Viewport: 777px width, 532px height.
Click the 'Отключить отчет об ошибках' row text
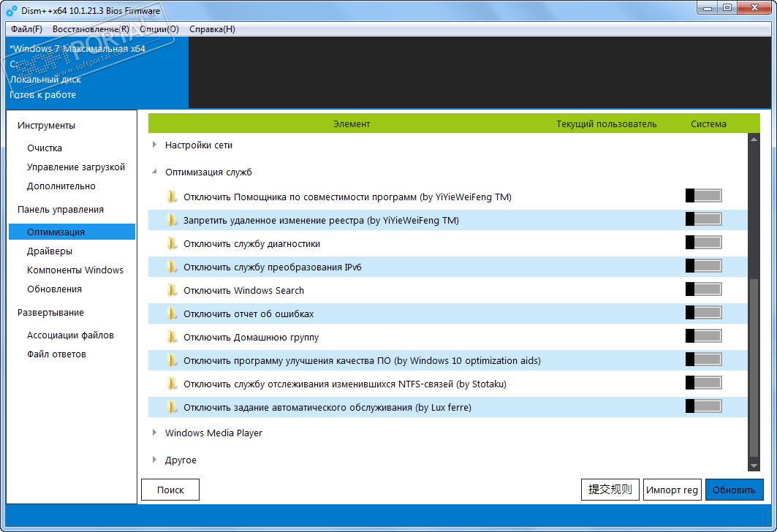[x=249, y=314]
